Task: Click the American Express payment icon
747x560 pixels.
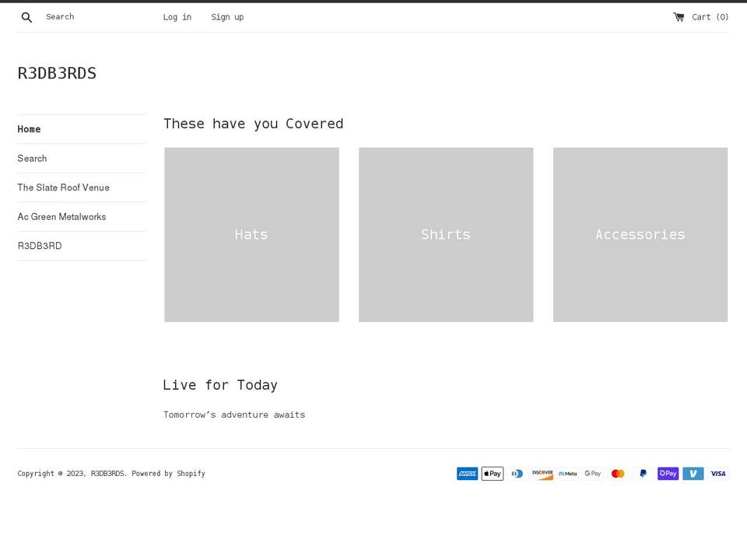Action: click(468, 474)
